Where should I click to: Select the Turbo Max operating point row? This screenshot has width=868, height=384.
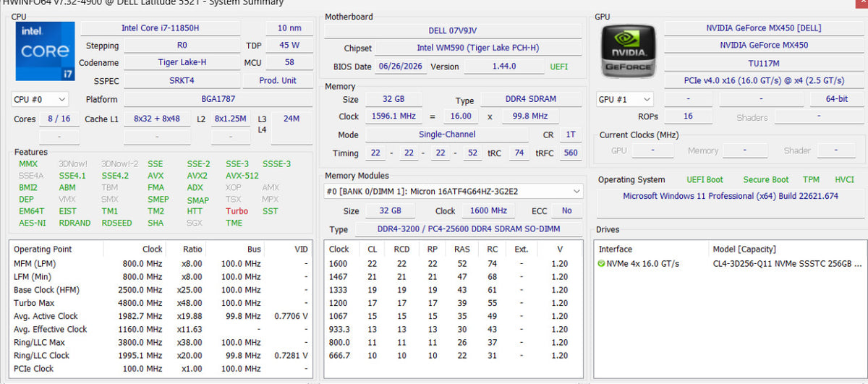tap(161, 303)
